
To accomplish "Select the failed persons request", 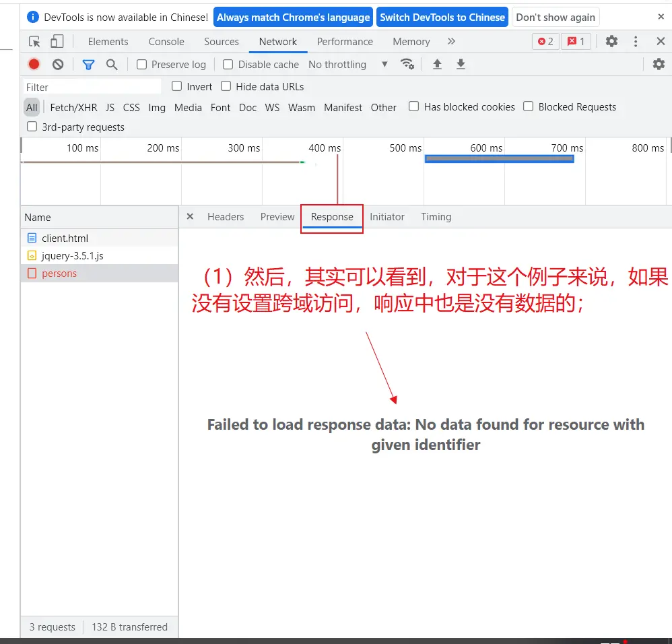I will [100, 273].
